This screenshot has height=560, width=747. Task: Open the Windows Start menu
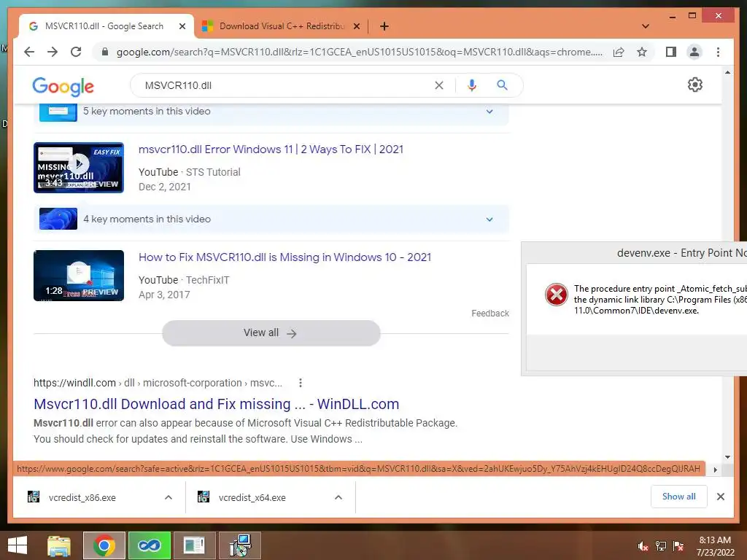[x=18, y=545]
